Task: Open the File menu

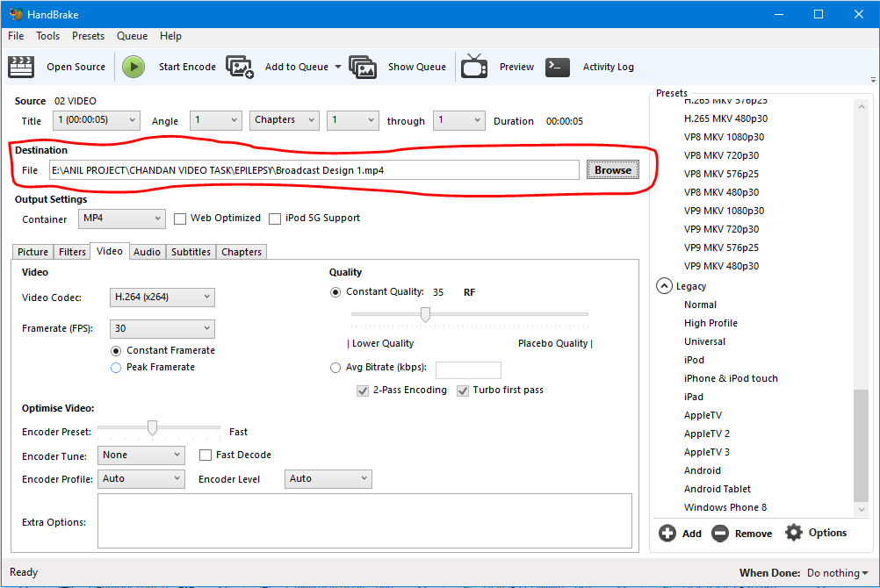Action: point(16,36)
